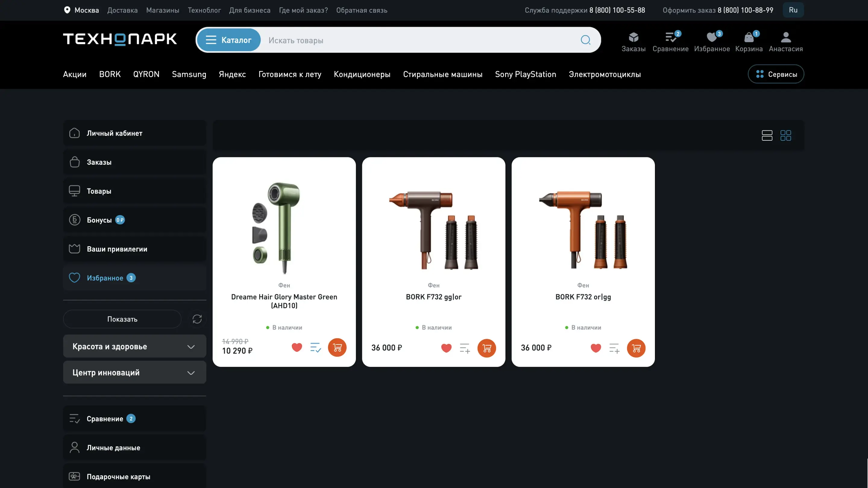Add Dreame hair dryer to cart
Viewport: 868px width, 488px height.
click(x=337, y=348)
